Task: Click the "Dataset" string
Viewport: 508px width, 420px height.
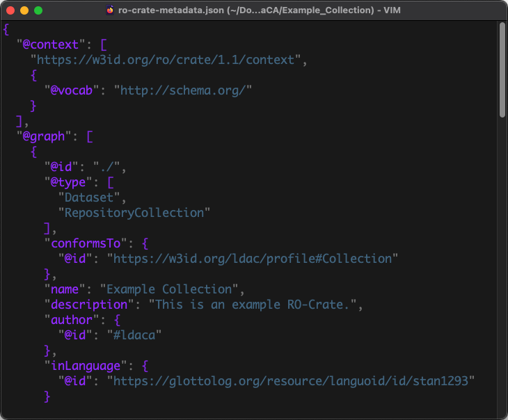Action: point(89,197)
